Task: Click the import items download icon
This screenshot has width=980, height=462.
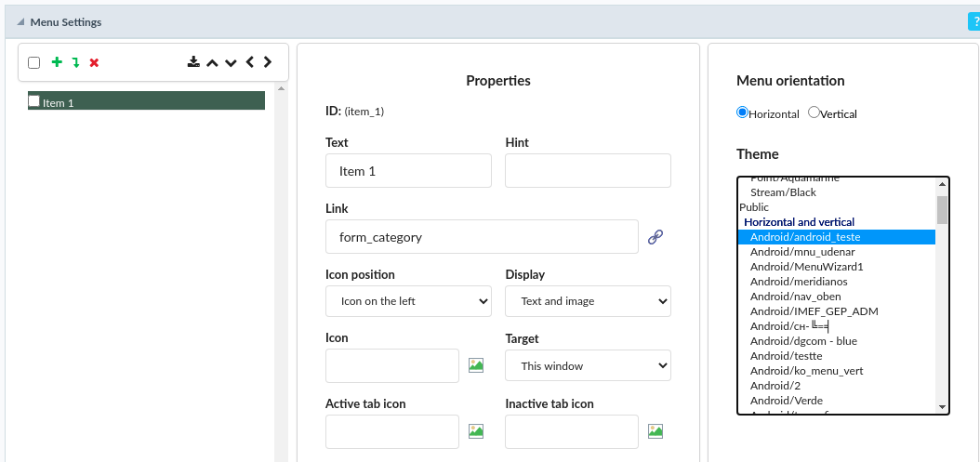Action: pos(193,62)
